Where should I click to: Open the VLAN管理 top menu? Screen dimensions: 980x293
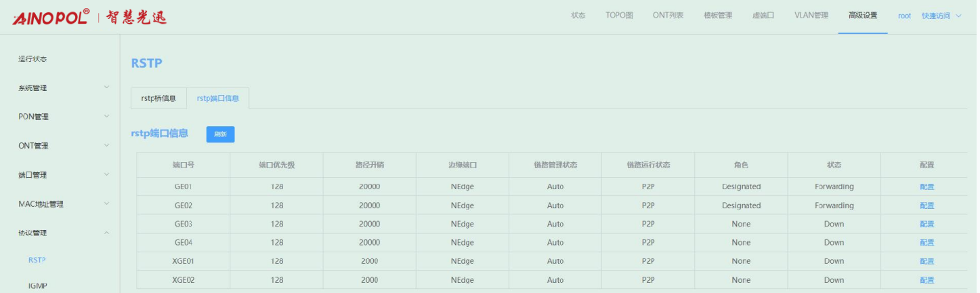pyautogui.click(x=811, y=16)
